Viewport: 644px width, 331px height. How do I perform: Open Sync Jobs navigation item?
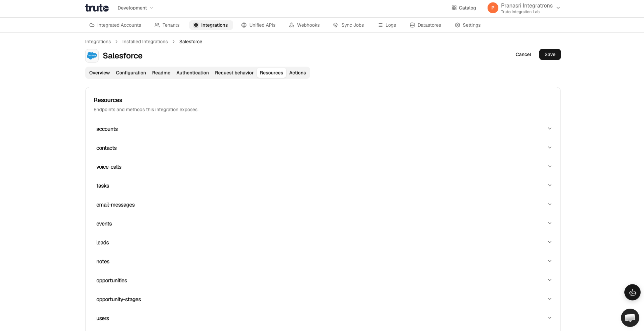(x=348, y=25)
